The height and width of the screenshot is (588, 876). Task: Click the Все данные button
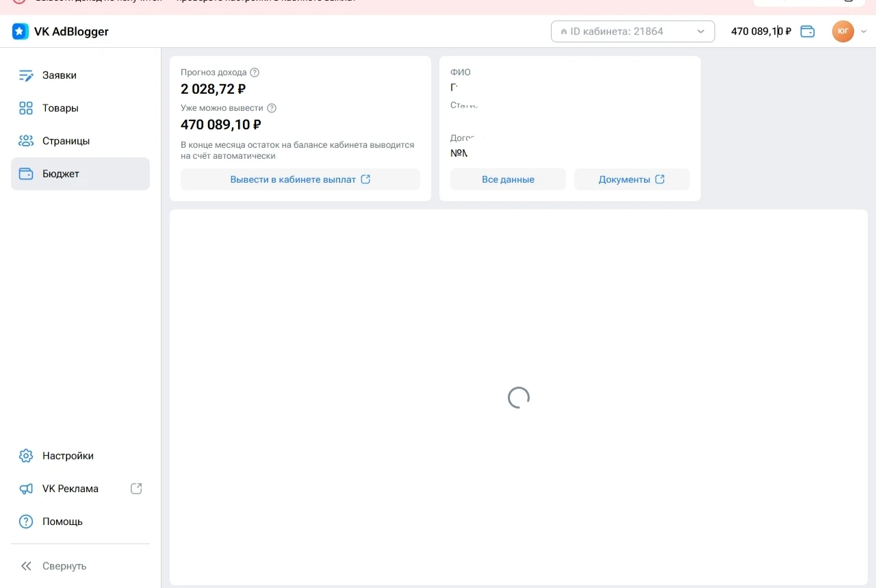click(x=508, y=179)
